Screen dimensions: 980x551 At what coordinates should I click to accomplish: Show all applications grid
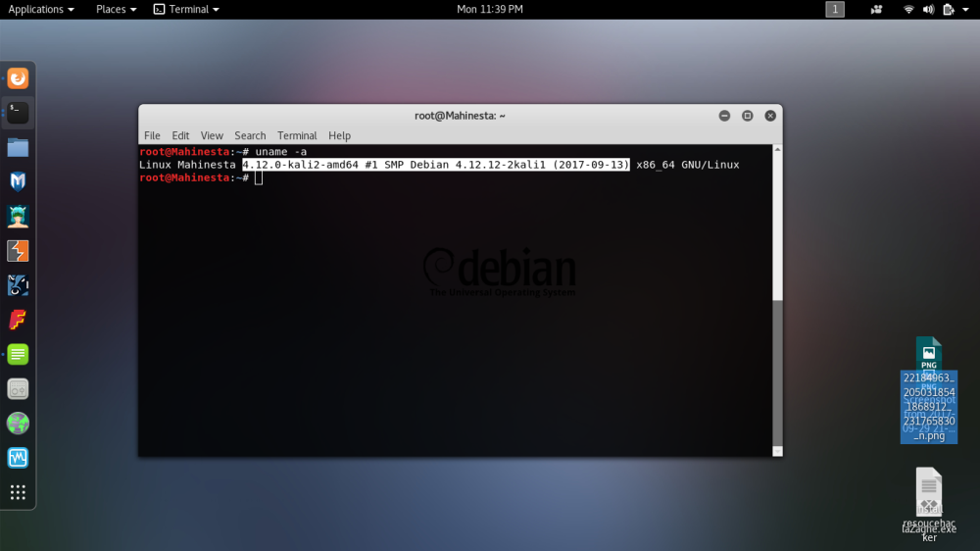click(x=18, y=492)
